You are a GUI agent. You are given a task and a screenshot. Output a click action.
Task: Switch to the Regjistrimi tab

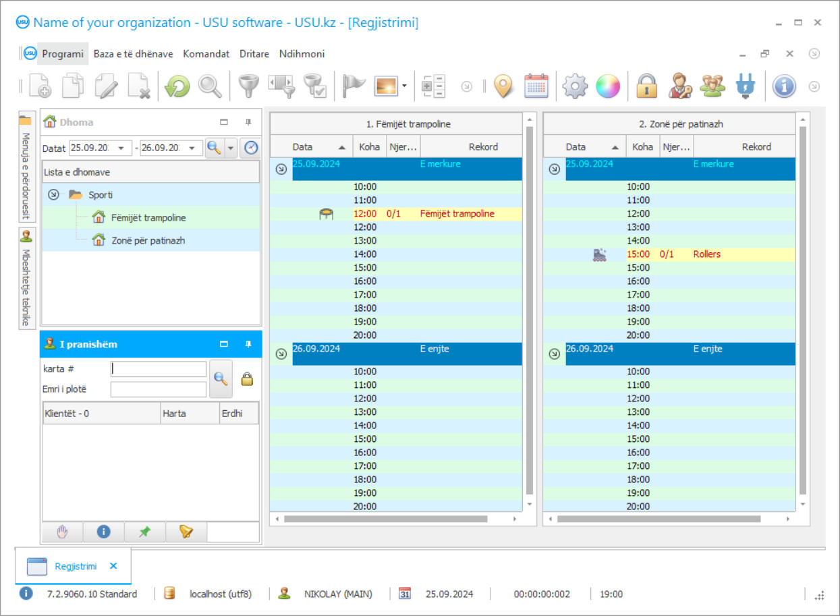(x=75, y=566)
